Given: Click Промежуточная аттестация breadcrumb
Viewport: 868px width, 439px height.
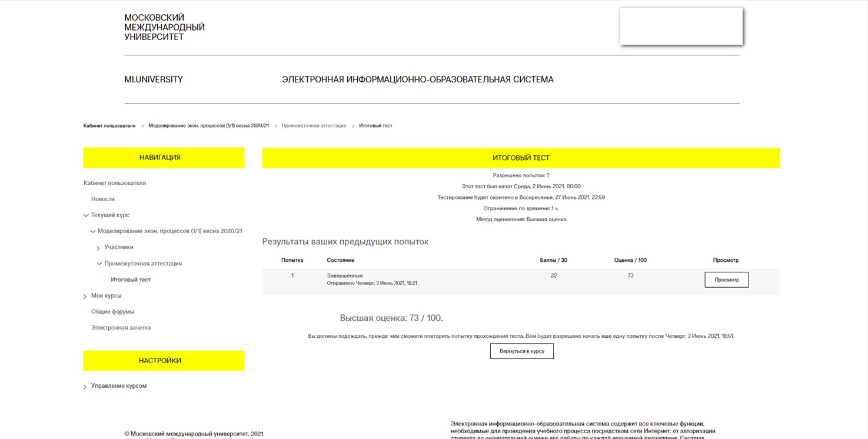Looking at the screenshot, I should 314,126.
